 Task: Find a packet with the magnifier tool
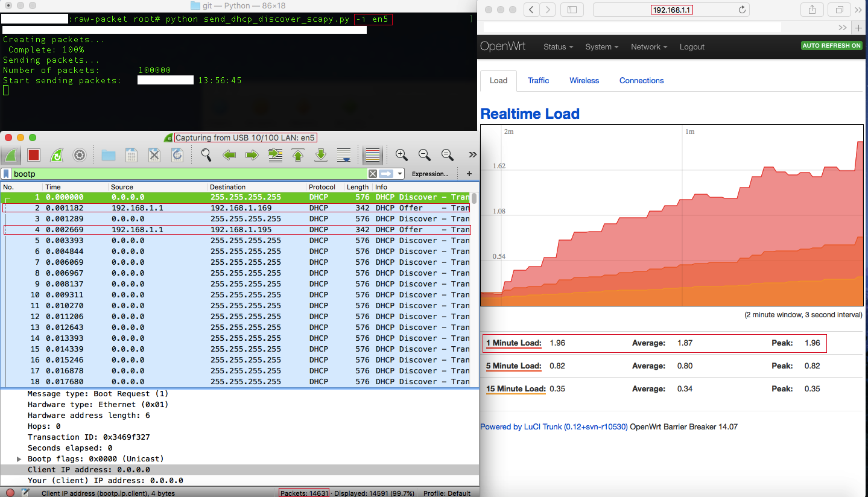coord(206,155)
